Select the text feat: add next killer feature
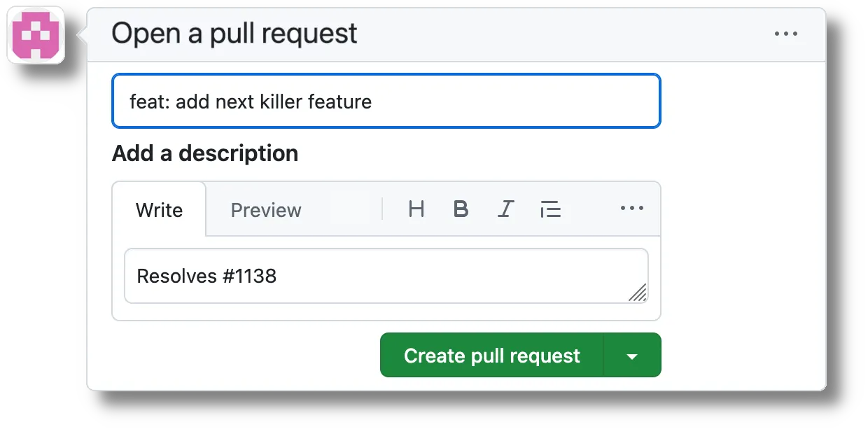Image resolution: width=868 pixels, height=434 pixels. coord(251,101)
